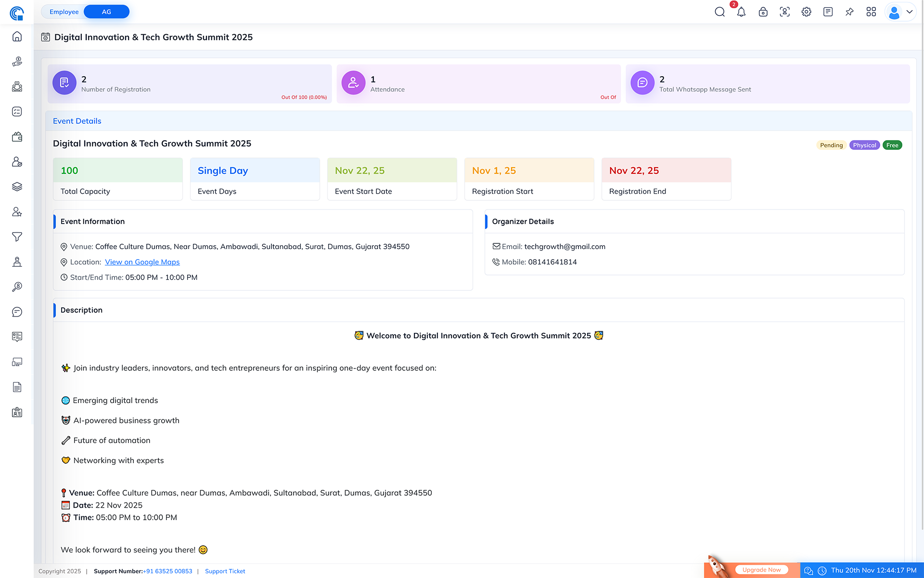Screen dimensions: 924x578
Task: Open the face-scan recognition icon in the top bar
Action: [784, 12]
